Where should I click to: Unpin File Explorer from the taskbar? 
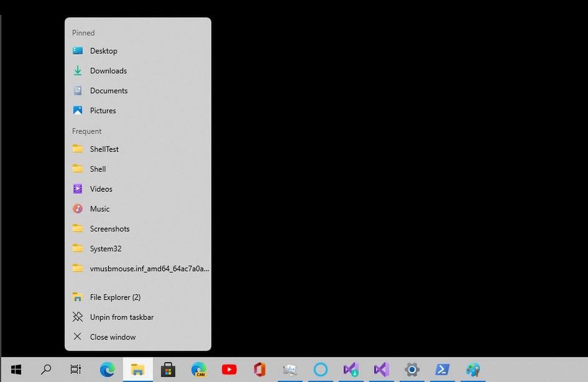click(121, 317)
